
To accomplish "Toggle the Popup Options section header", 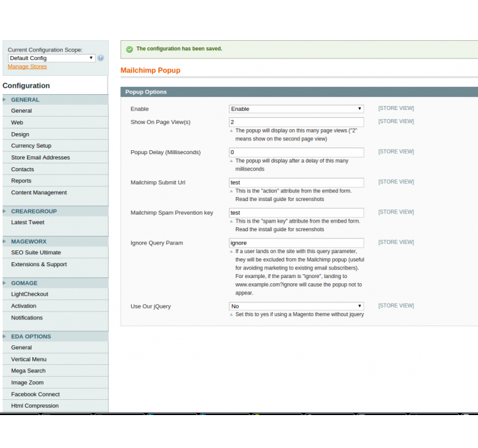I will click(299, 92).
